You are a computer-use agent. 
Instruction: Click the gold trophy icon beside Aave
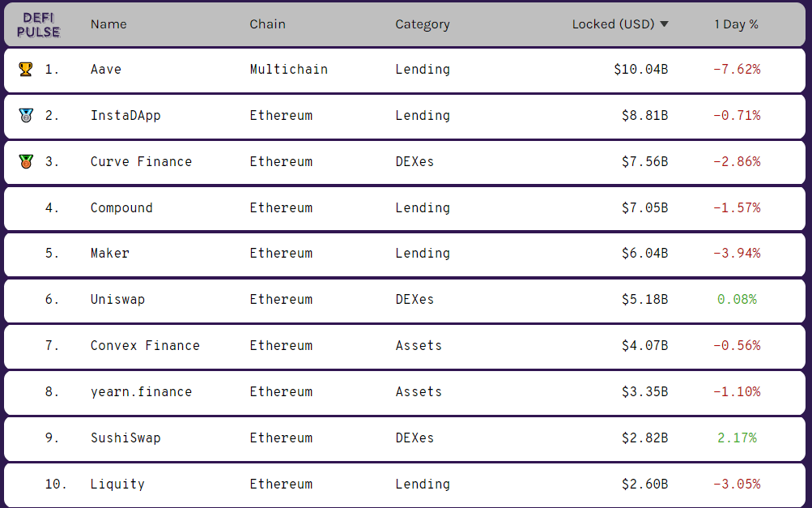[x=26, y=69]
